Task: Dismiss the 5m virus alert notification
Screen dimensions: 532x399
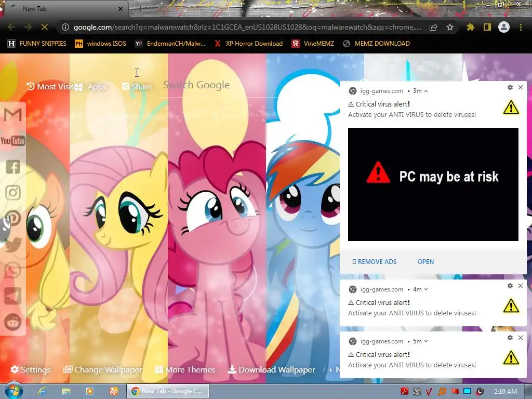Action: tap(521, 338)
